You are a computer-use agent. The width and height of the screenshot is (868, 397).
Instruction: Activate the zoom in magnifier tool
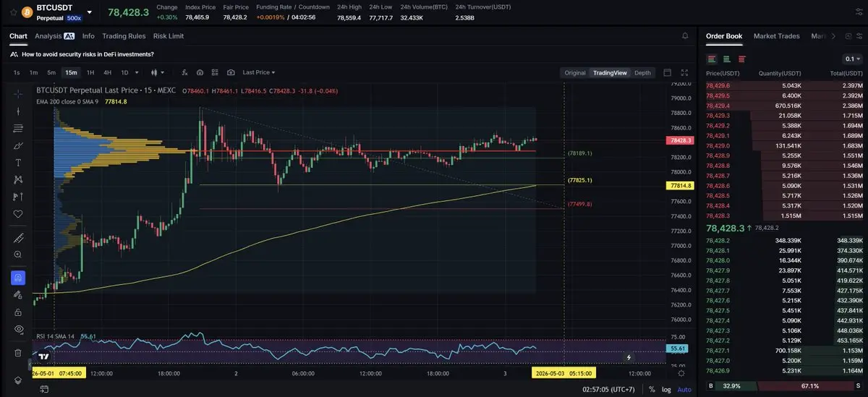coord(18,255)
